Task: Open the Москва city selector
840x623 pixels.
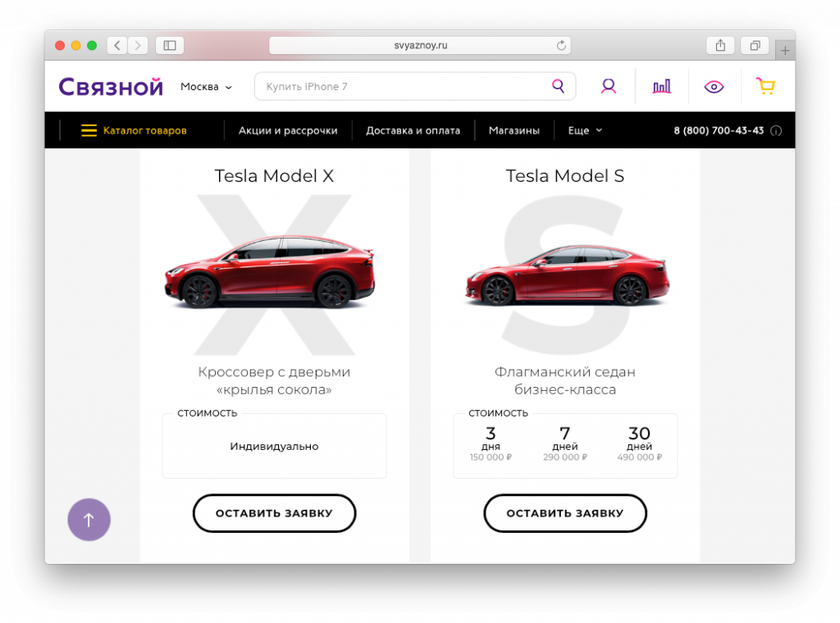Action: click(206, 87)
